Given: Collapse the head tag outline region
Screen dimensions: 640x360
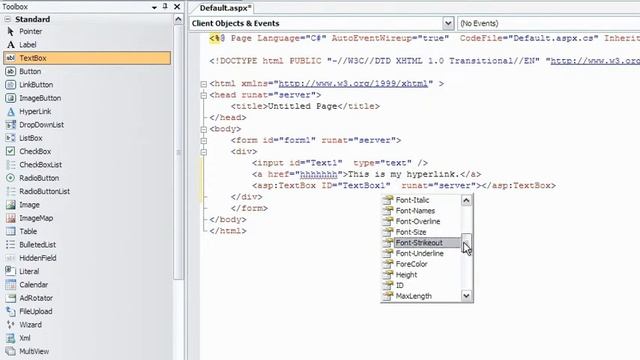Looking at the screenshot, I should 204,96.
